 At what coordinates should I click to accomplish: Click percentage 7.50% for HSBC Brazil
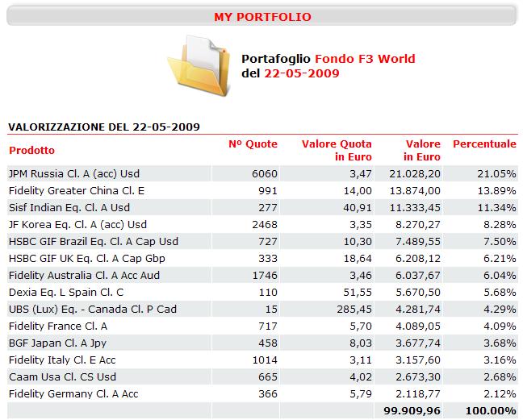tap(500, 242)
